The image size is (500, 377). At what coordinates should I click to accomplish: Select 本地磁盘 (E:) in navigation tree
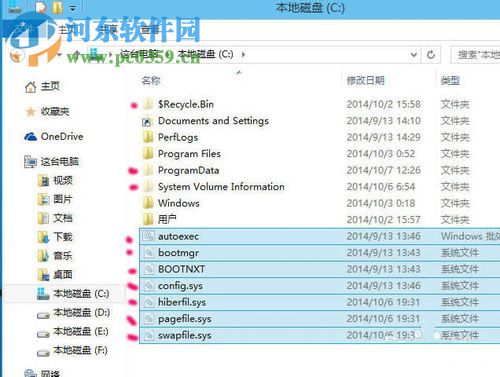coord(81,332)
